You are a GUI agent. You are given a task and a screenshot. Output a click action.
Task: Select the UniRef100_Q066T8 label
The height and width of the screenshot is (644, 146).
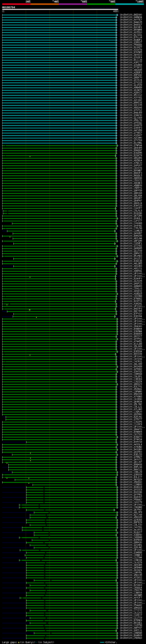tap(131, 125)
